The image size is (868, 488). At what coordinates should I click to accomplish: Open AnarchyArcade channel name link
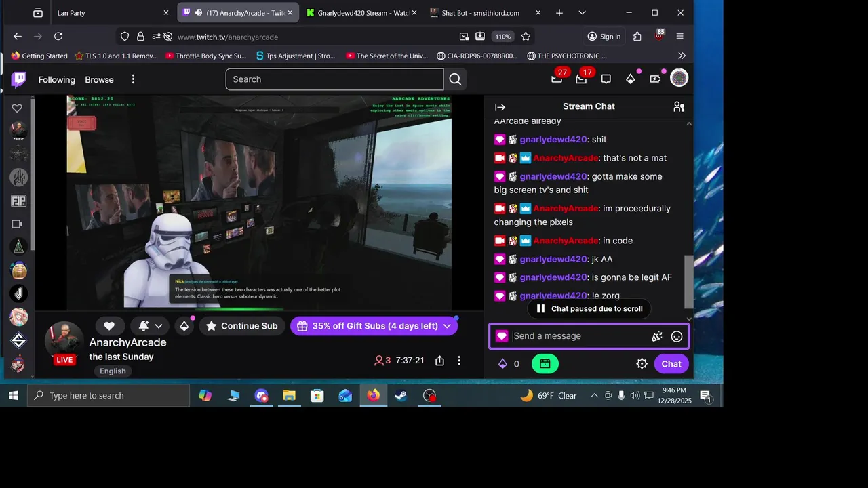click(128, 342)
